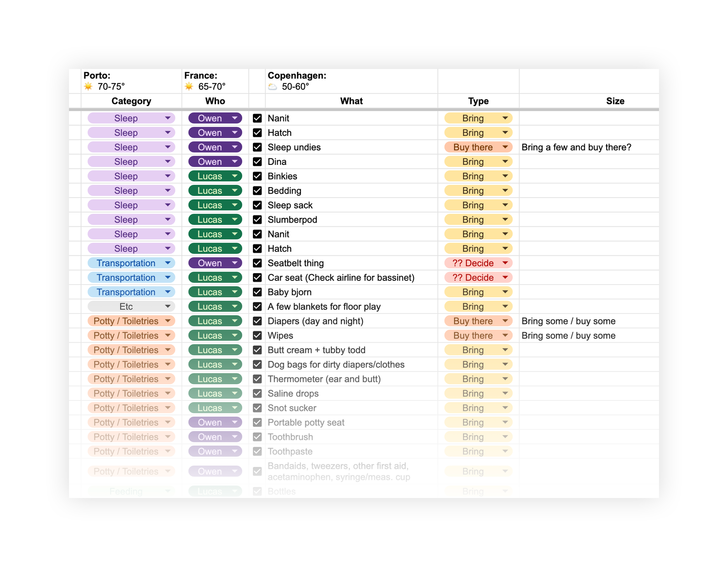Click the arrow on Dina's Owen chip
The image size is (728, 567).
(x=234, y=162)
